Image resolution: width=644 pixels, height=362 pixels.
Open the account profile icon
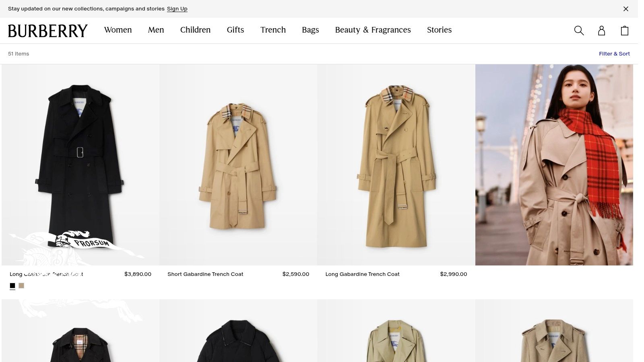pos(601,31)
